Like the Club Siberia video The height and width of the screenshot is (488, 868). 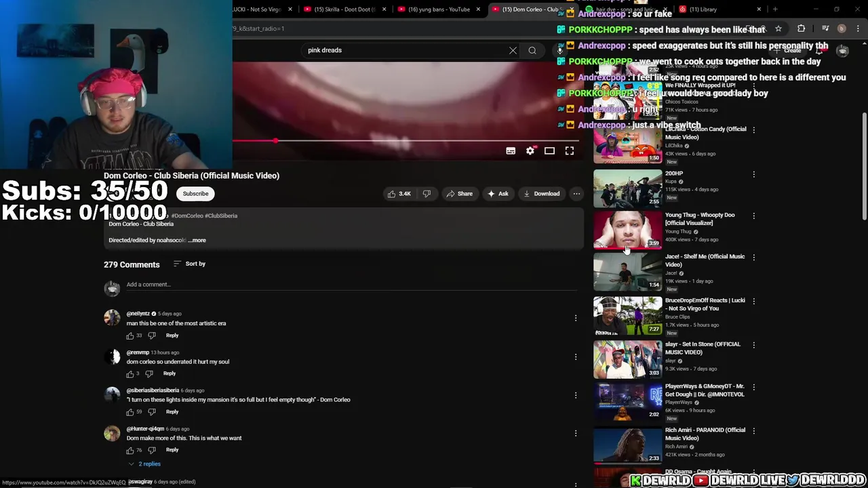[399, 194]
